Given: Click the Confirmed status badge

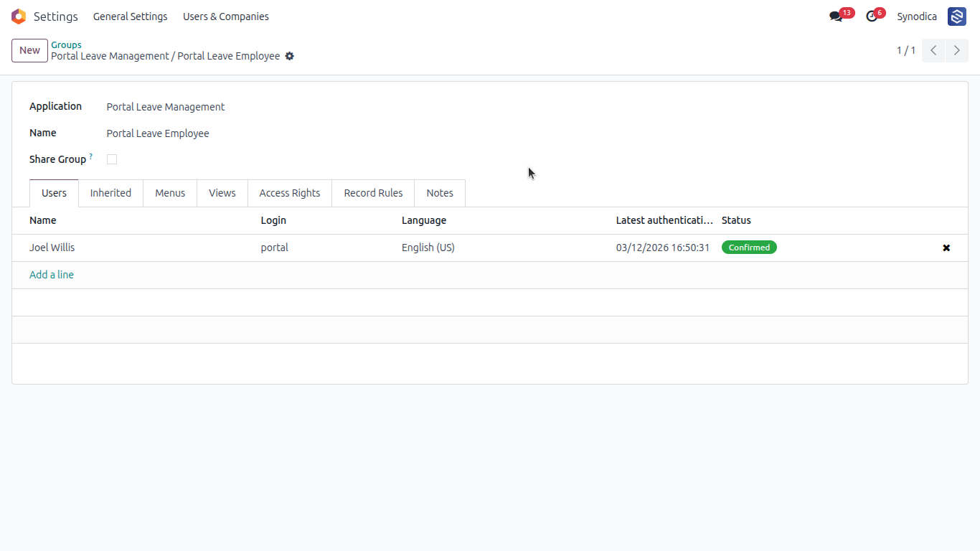Looking at the screenshot, I should coord(749,248).
